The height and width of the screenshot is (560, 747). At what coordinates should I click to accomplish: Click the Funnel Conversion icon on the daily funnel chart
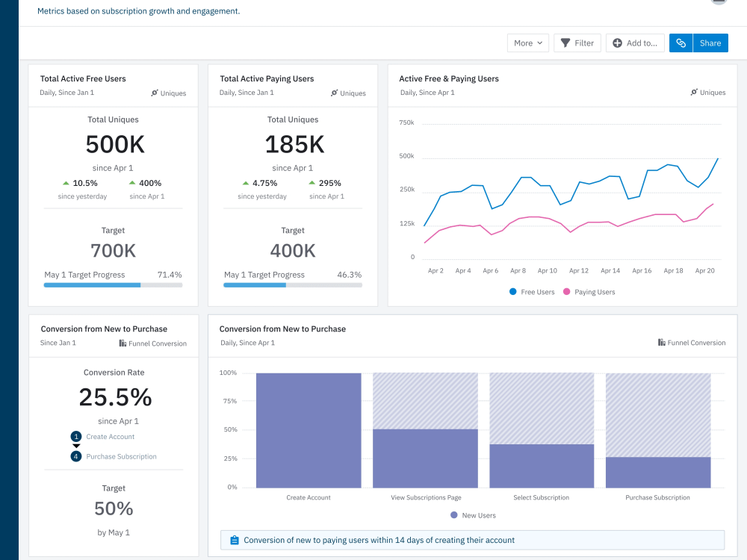663,343
